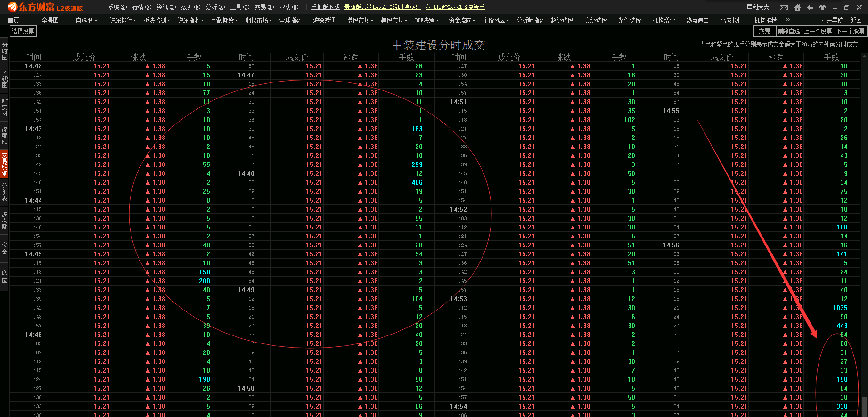
Task: Open the 条件选股 toolbar item
Action: 630,20
